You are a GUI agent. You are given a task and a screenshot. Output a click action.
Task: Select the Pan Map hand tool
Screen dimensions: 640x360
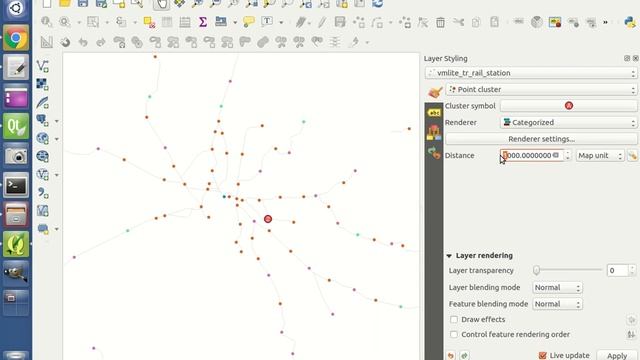162,4
